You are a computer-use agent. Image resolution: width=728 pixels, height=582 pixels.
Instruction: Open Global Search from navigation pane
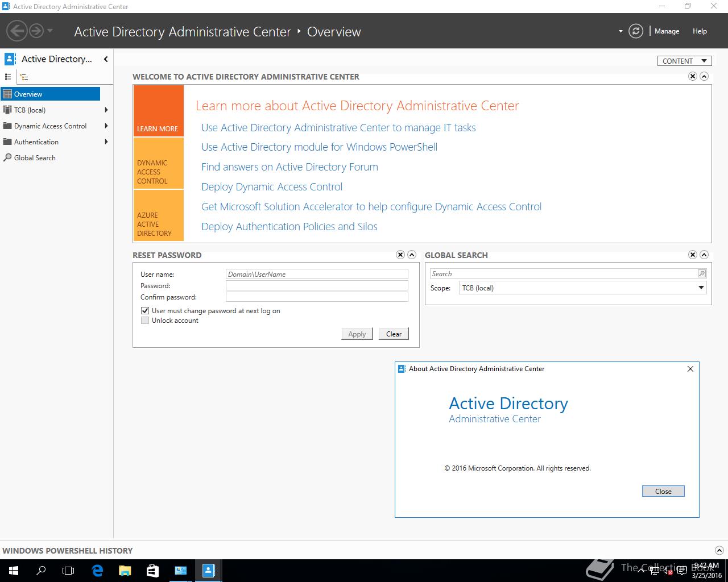point(35,158)
